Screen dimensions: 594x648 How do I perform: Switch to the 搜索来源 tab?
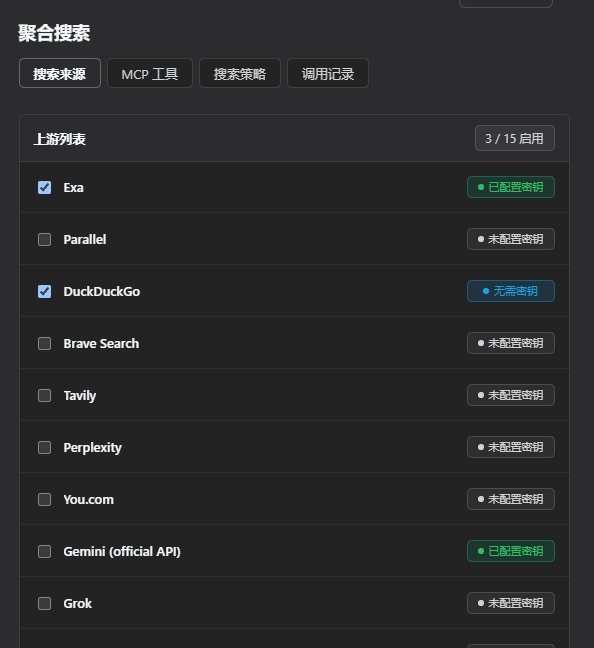[x=60, y=73]
